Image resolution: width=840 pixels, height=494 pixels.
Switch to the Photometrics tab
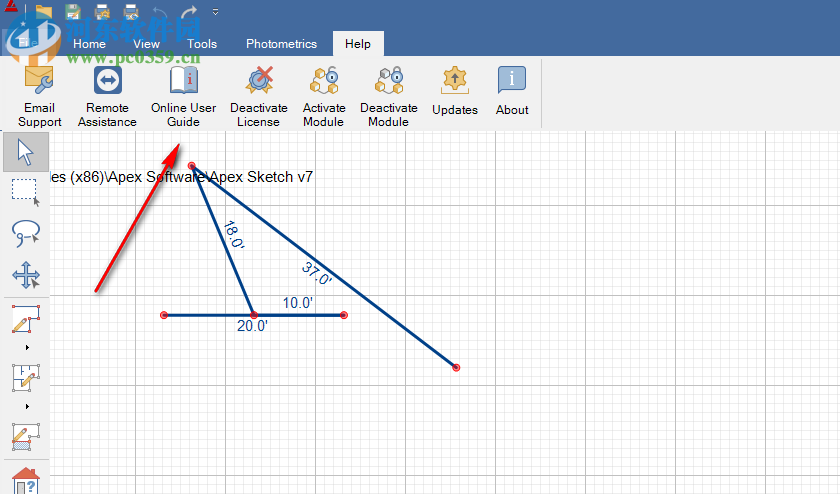coord(281,44)
